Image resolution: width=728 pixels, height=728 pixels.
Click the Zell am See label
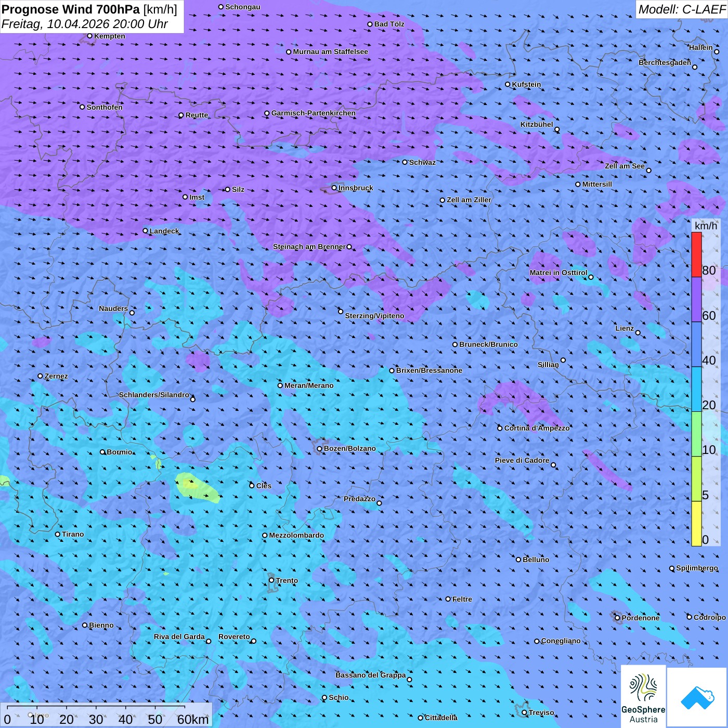(x=625, y=166)
